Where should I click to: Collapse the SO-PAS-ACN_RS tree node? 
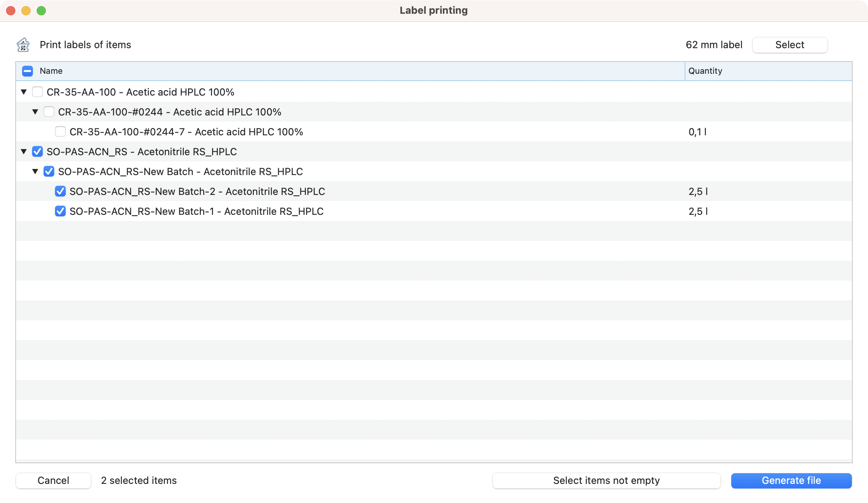pyautogui.click(x=24, y=152)
